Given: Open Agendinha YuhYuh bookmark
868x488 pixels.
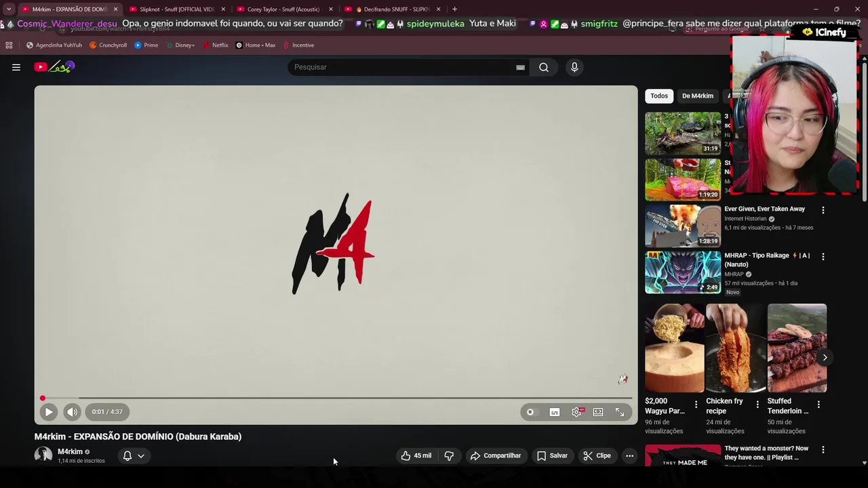Looking at the screenshot, I should click(54, 45).
